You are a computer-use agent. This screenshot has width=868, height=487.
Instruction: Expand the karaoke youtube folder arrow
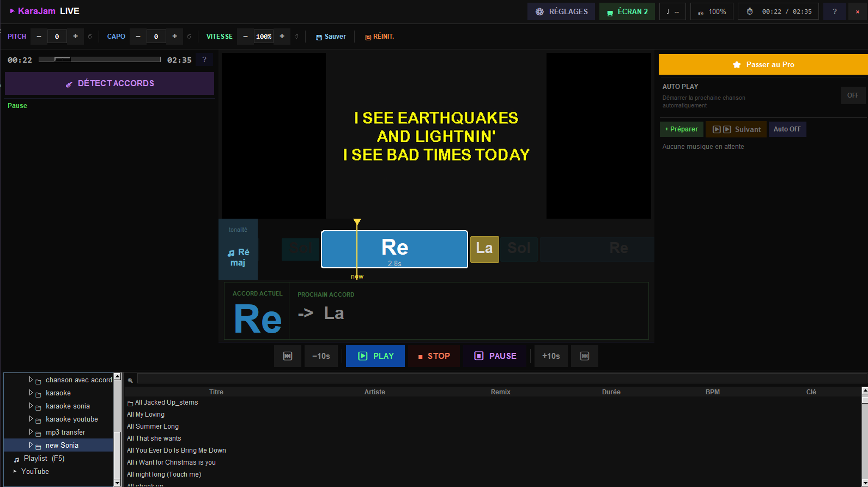31,419
